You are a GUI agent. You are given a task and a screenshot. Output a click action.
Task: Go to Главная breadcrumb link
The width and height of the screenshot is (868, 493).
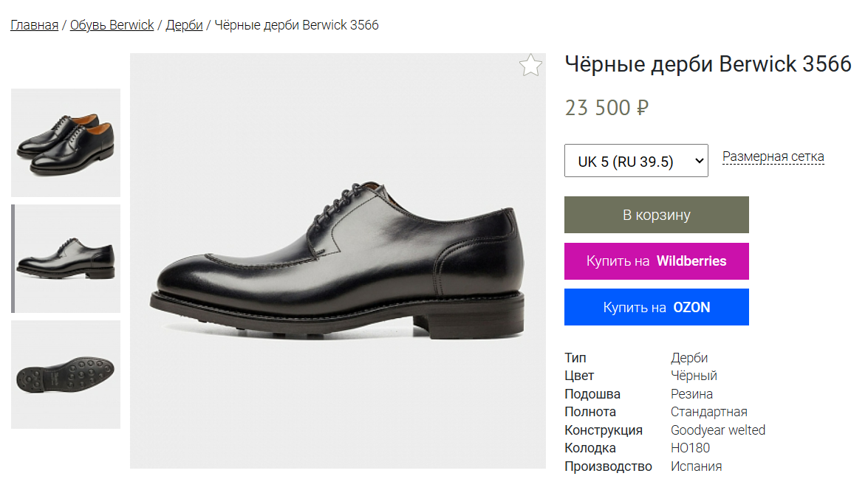(x=34, y=25)
